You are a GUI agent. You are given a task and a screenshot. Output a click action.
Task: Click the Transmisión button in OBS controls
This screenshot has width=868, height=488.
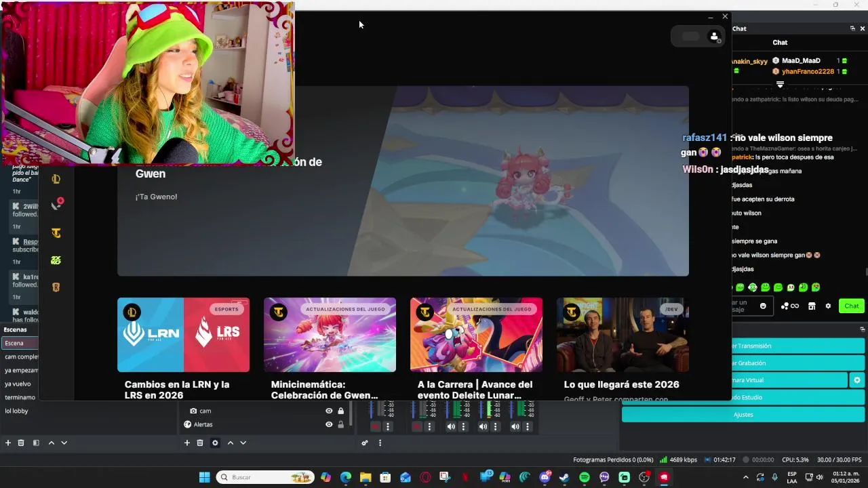point(798,346)
